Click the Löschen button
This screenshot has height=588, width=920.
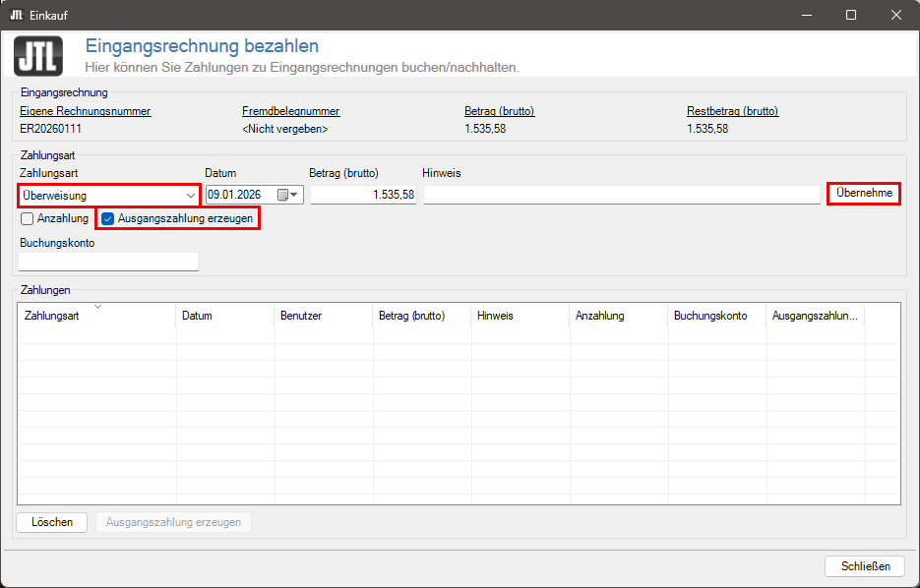pyautogui.click(x=52, y=522)
